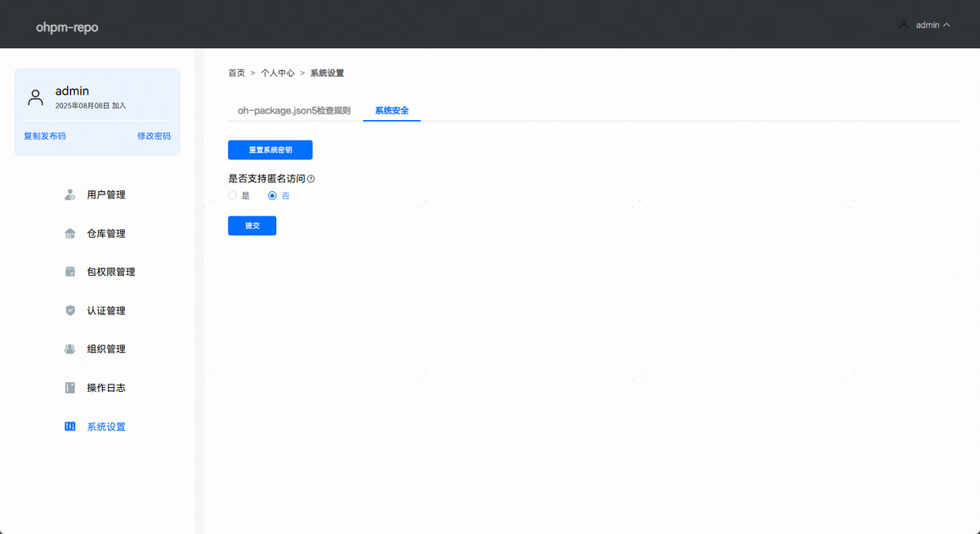Click the 修改密码 link
The width and height of the screenshot is (980, 534).
coord(154,136)
